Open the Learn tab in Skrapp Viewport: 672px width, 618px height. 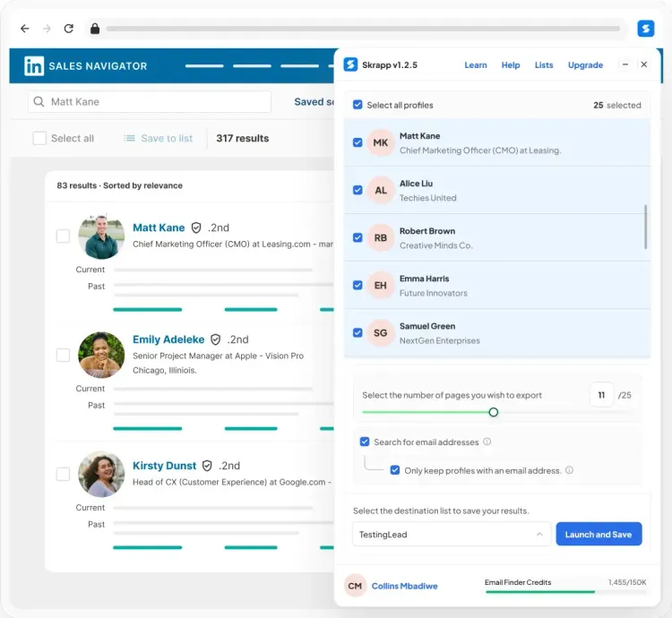(476, 65)
